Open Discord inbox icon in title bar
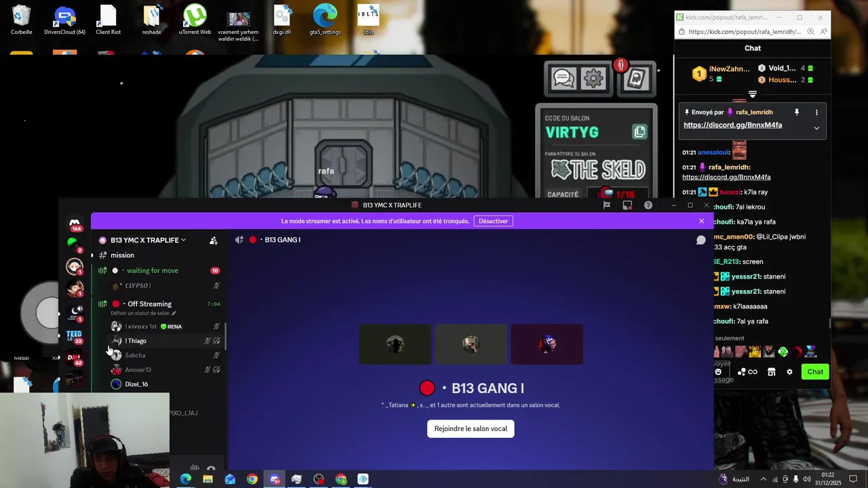The height and width of the screenshot is (488, 868). [x=627, y=205]
